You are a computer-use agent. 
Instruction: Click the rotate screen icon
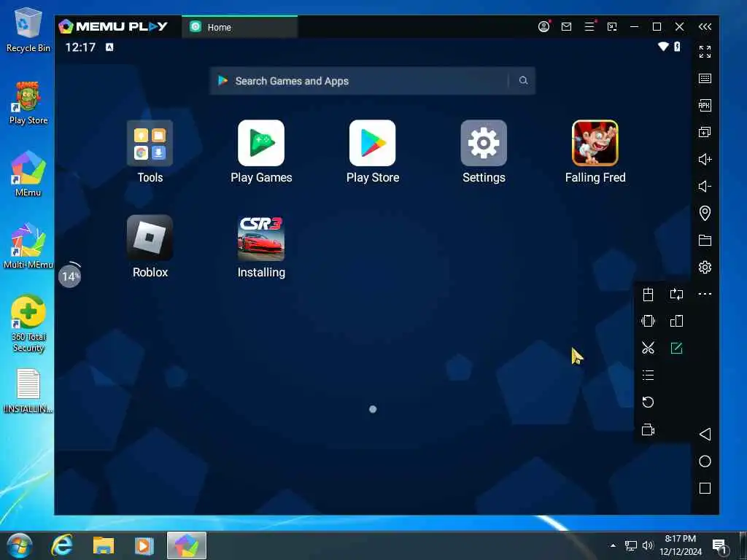coord(676,295)
